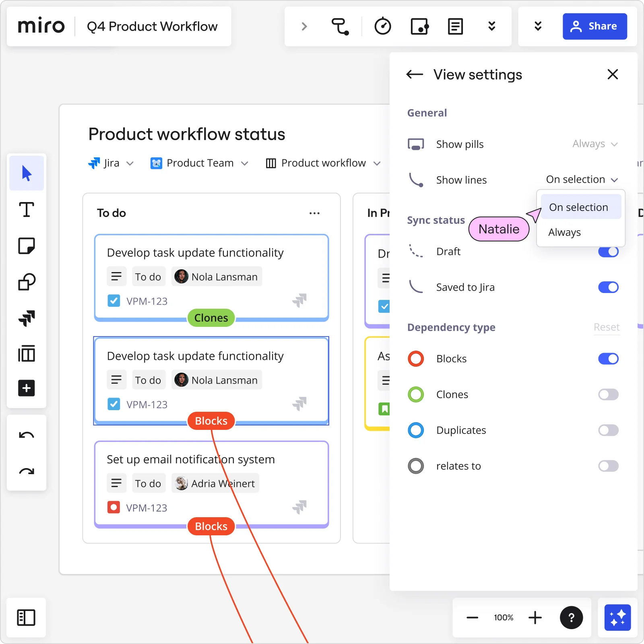Redo the last action
This screenshot has width=644, height=644.
click(27, 471)
